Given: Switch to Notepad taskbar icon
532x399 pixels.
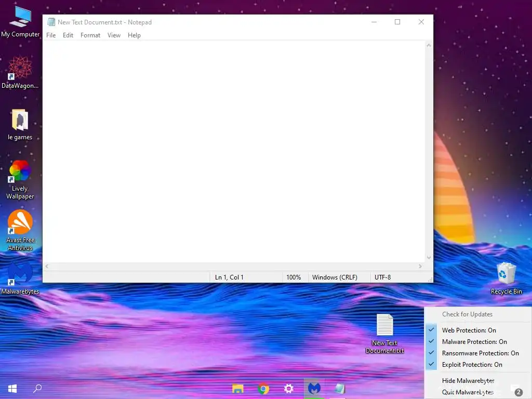Looking at the screenshot, I should pyautogui.click(x=340, y=389).
